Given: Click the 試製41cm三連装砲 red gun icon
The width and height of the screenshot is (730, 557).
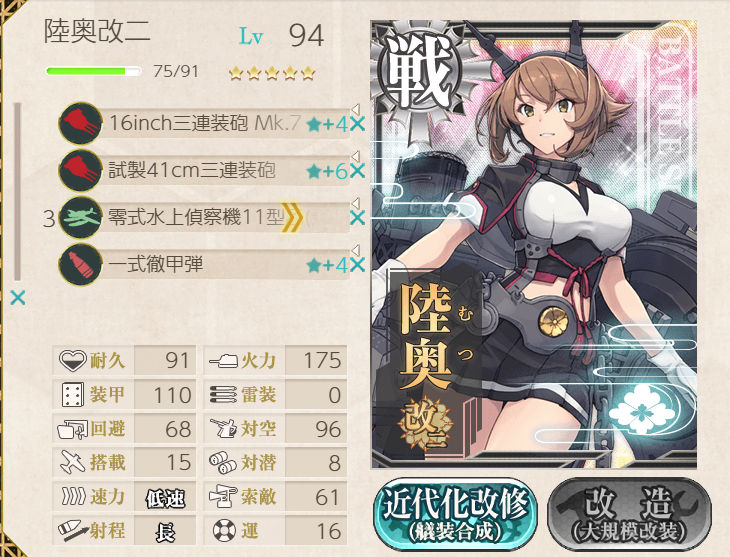Looking at the screenshot, I should [x=81, y=170].
